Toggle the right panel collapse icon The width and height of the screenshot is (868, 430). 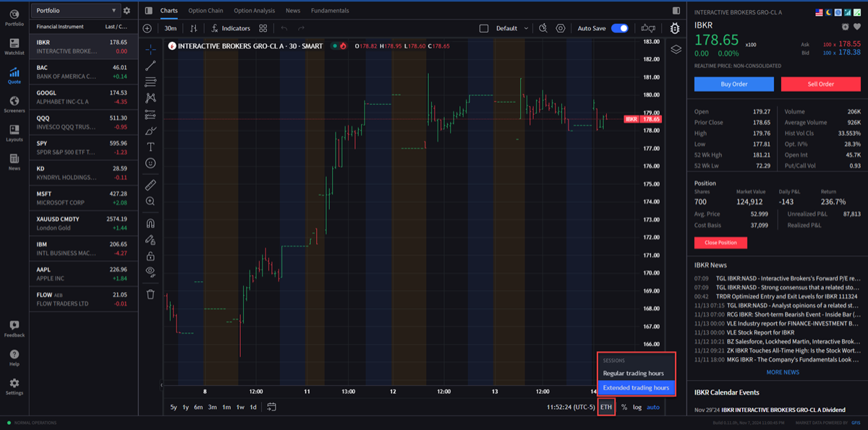click(676, 11)
